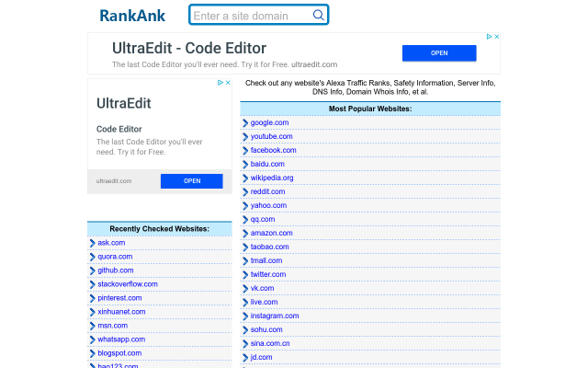The height and width of the screenshot is (368, 588).
Task: Open amazon.com link
Action: tap(272, 233)
